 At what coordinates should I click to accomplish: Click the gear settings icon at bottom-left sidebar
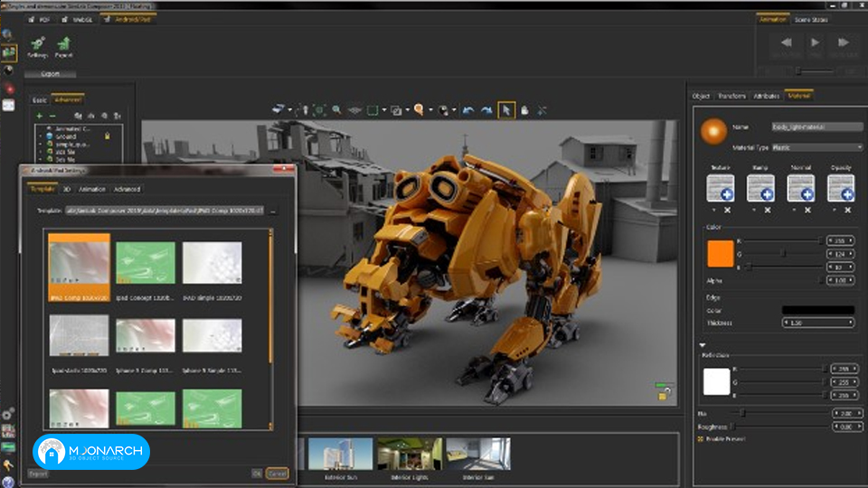click(8, 415)
